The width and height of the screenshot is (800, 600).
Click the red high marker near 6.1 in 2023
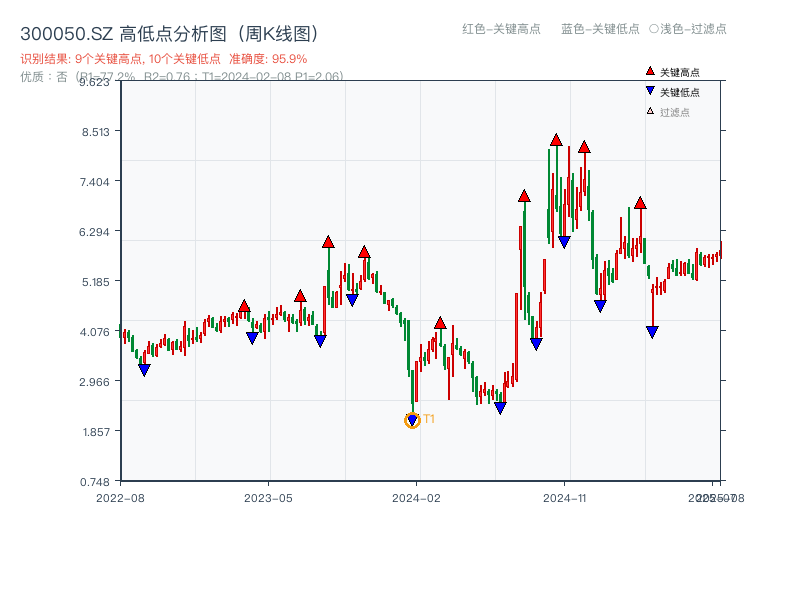[x=328, y=242]
